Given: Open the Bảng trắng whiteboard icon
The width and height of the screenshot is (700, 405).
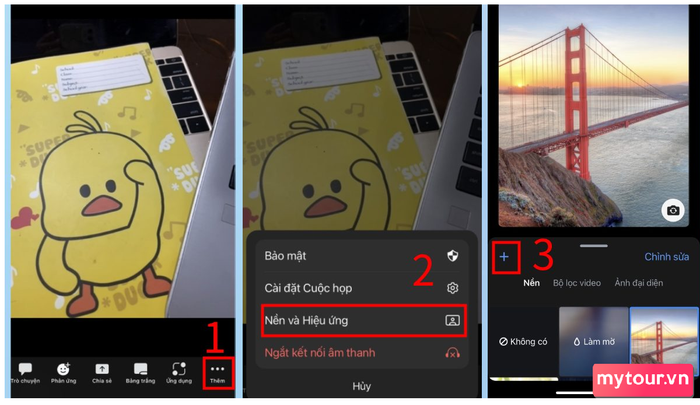Looking at the screenshot, I should [x=141, y=369].
